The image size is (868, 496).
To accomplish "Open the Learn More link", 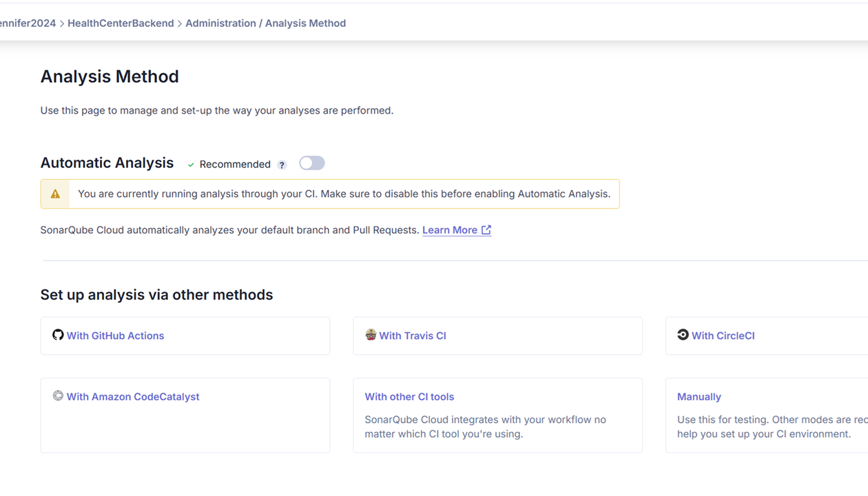I will (x=450, y=230).
